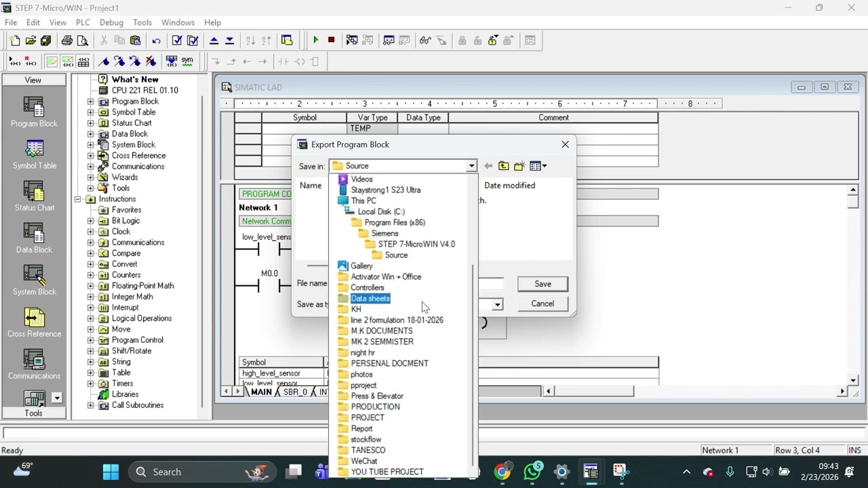This screenshot has height=488, width=868.
Task: Click the 'sym' create symbol table icon
Action: [187, 62]
